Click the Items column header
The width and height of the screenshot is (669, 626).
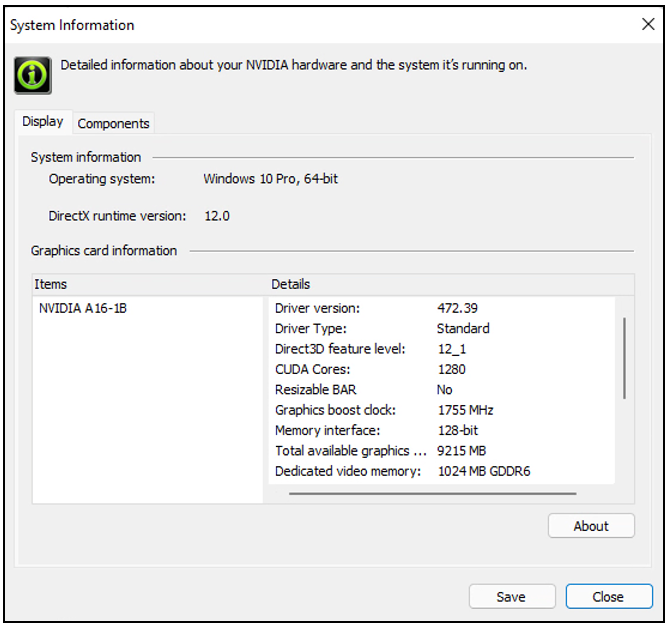tap(150, 284)
